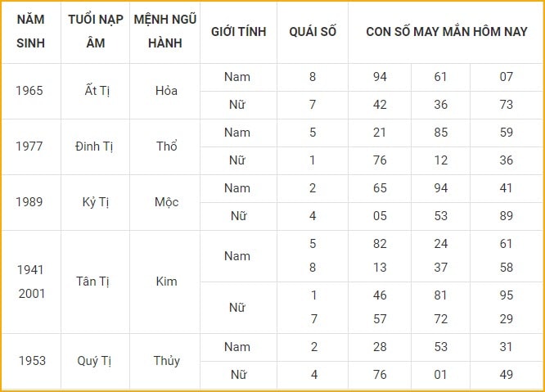Select the Thủy element cell
The width and height of the screenshot is (545, 392).
click(165, 361)
